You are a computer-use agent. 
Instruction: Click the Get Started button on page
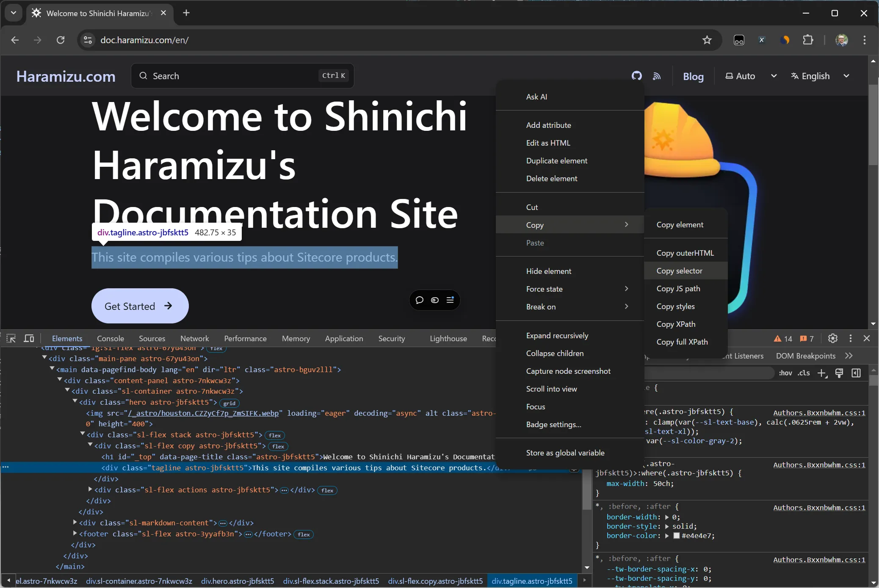(140, 306)
